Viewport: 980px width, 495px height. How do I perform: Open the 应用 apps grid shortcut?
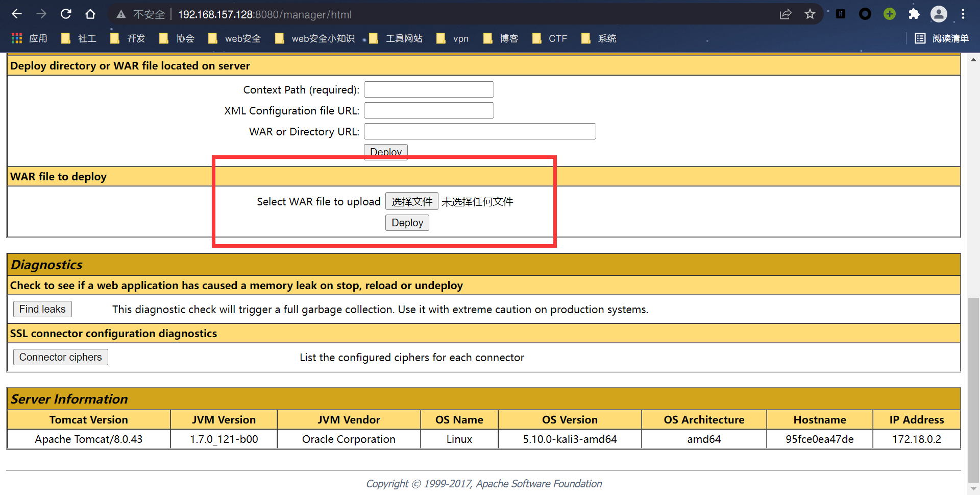point(30,38)
